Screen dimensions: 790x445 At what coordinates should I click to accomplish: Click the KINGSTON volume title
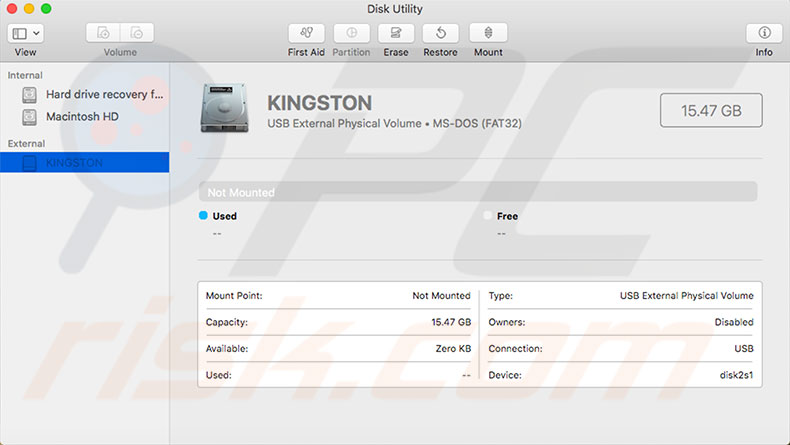[319, 103]
